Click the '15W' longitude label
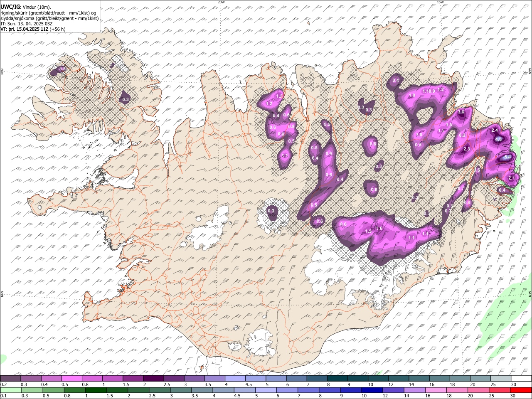This screenshot has width=532, height=399. coord(440,2)
